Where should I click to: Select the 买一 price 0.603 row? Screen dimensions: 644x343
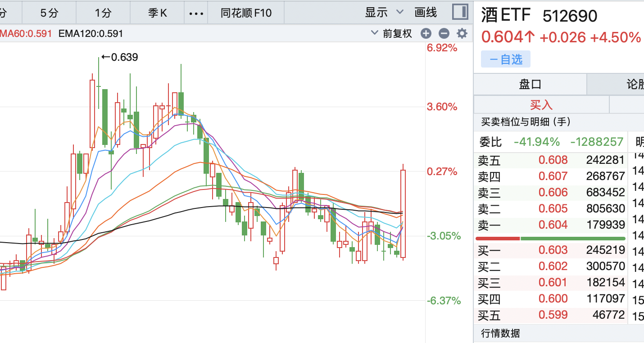pos(551,250)
